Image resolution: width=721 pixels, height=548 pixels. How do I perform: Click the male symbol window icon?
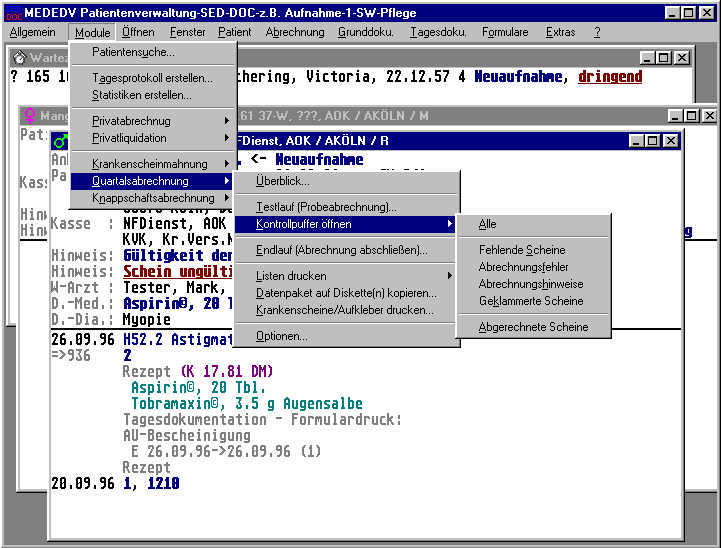(60, 141)
